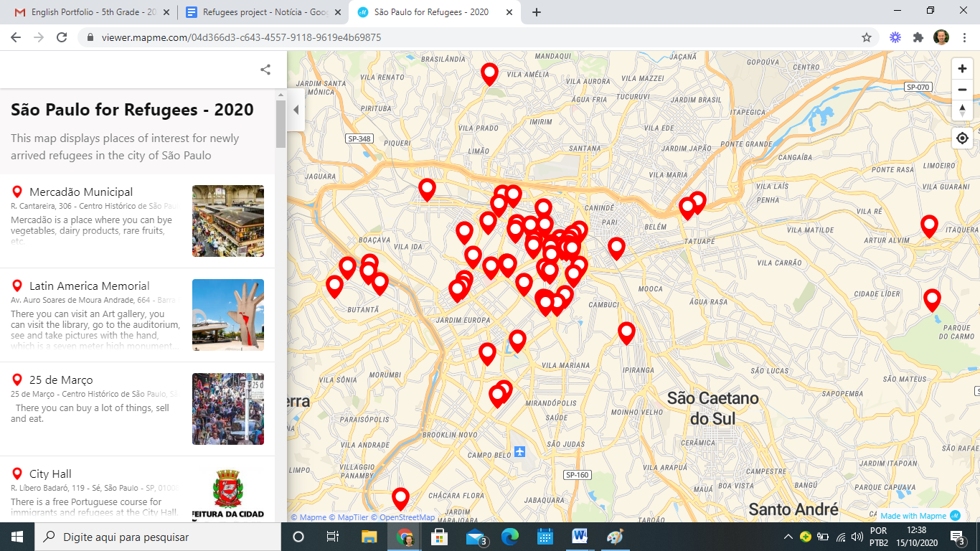Reload the current page
Screen dimensions: 980x551
(x=62, y=37)
